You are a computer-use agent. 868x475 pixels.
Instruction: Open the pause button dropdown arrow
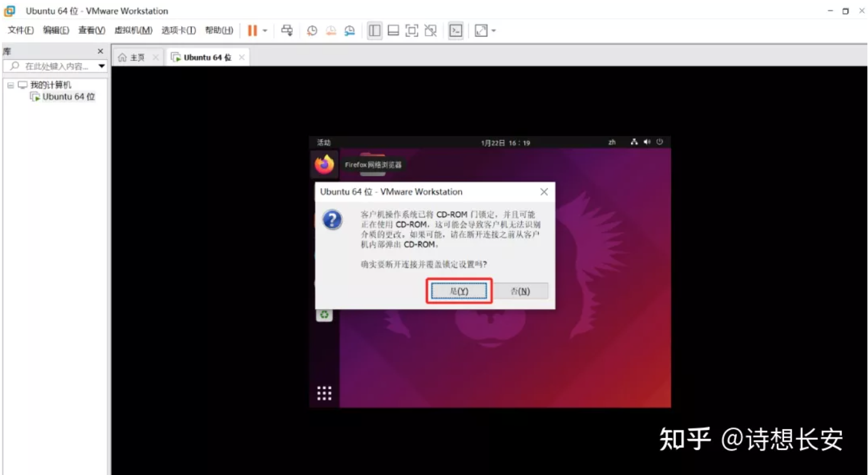[265, 29]
